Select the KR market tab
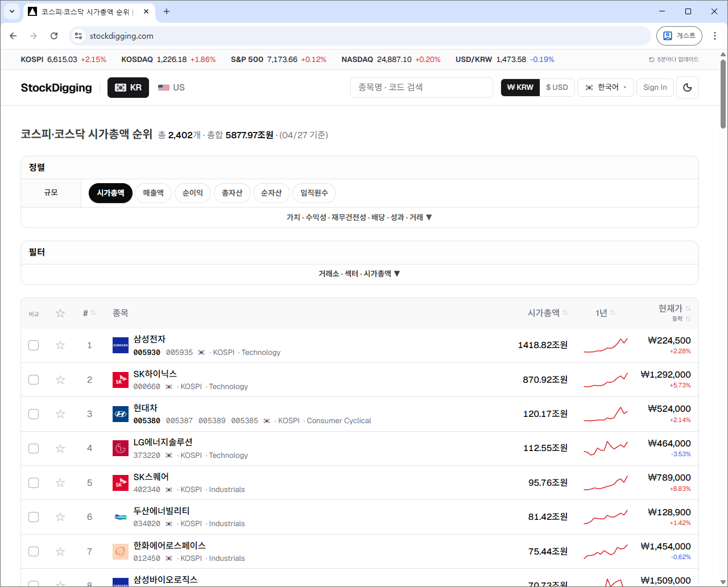Screen dimensions: 728x587 tap(128, 88)
